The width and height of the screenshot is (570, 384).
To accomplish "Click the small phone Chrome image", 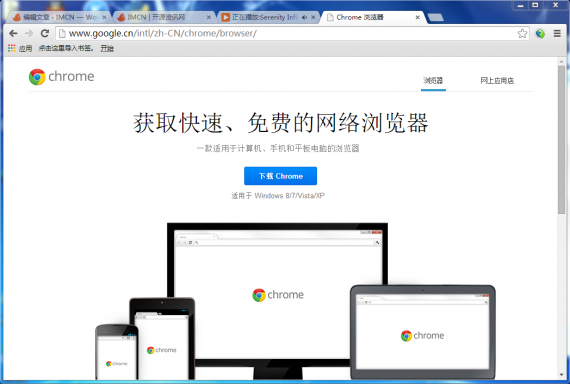I will pos(117,352).
